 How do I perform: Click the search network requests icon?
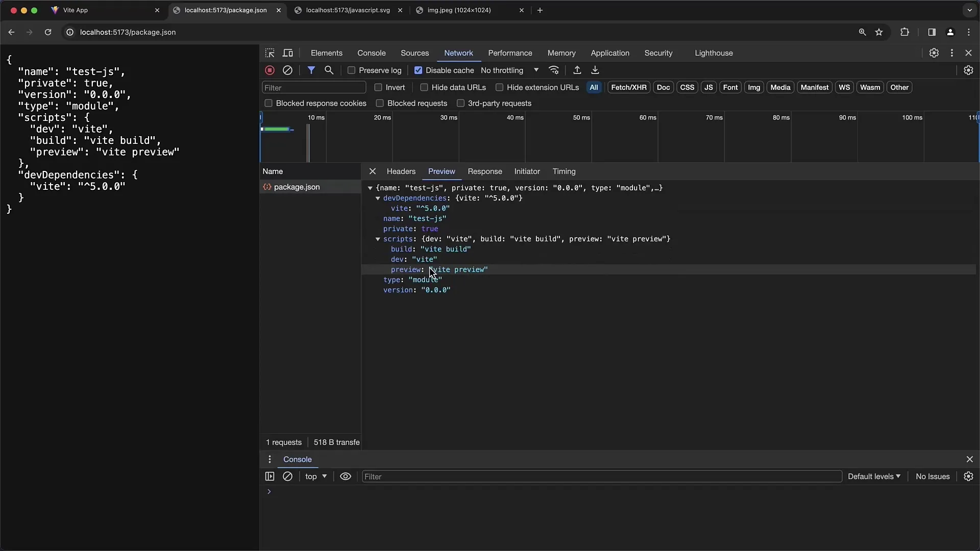pos(329,70)
